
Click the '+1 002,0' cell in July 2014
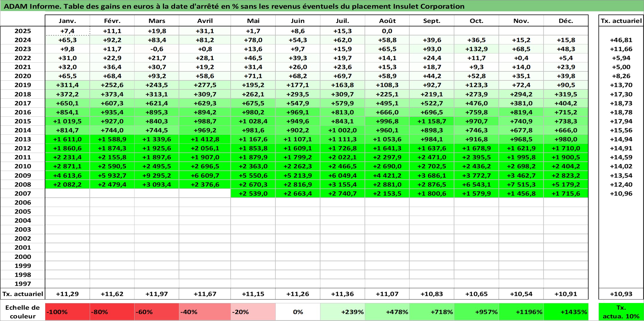342,130
